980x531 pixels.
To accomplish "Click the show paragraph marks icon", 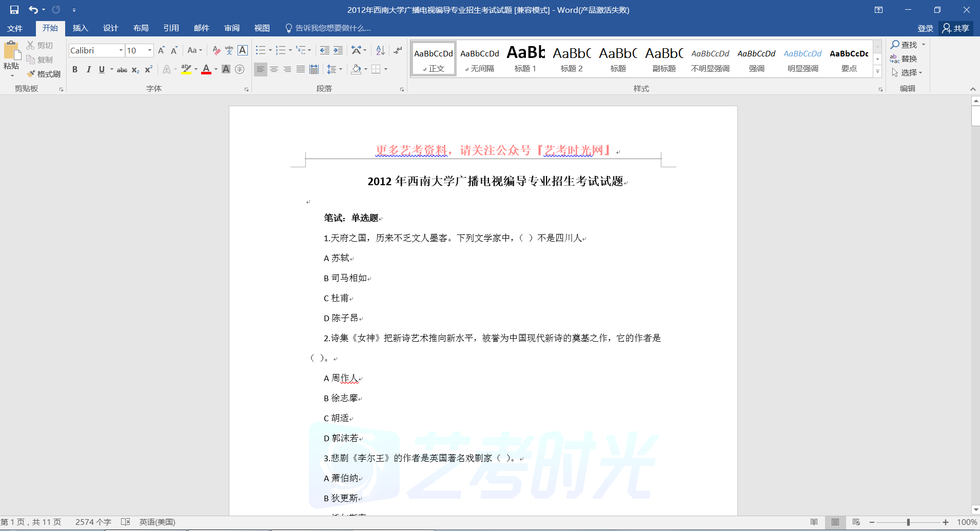I will 398,50.
